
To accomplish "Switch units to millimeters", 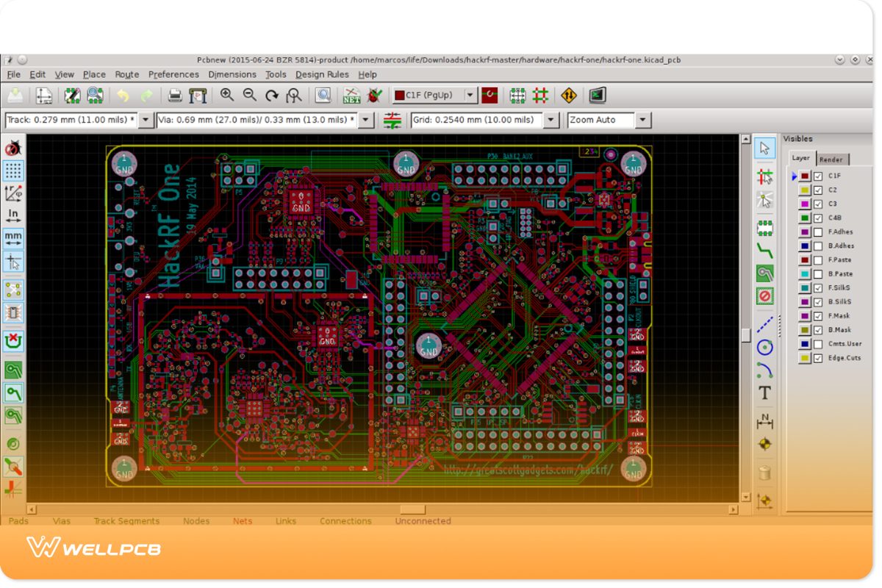I will click(x=13, y=238).
